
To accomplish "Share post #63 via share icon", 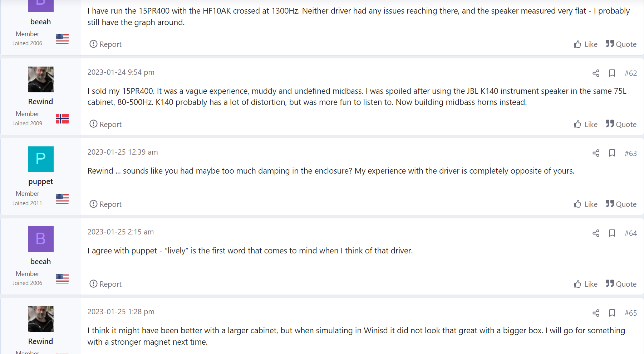I will pos(596,153).
